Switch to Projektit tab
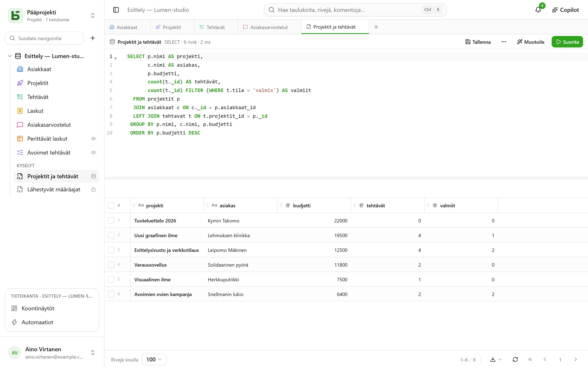The image size is (588, 368). (x=172, y=27)
